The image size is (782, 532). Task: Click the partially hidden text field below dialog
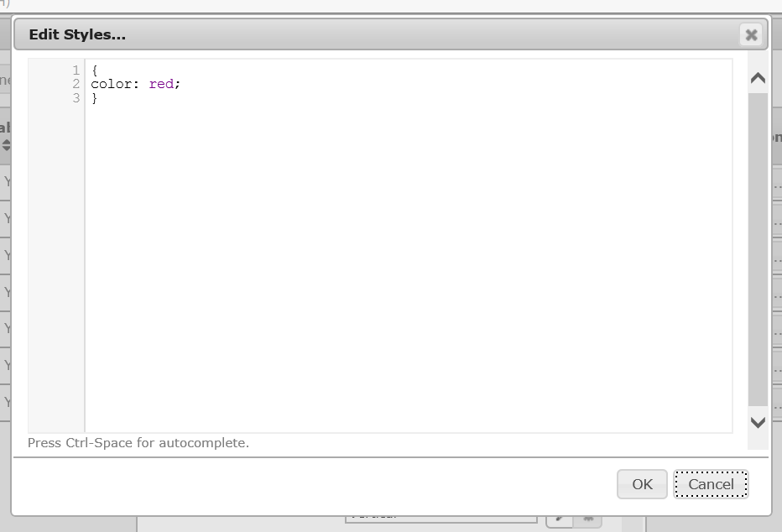(441, 518)
